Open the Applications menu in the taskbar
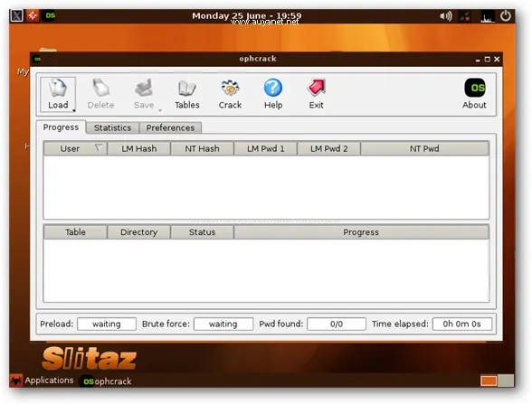This screenshot has width=532, height=404. [42, 381]
